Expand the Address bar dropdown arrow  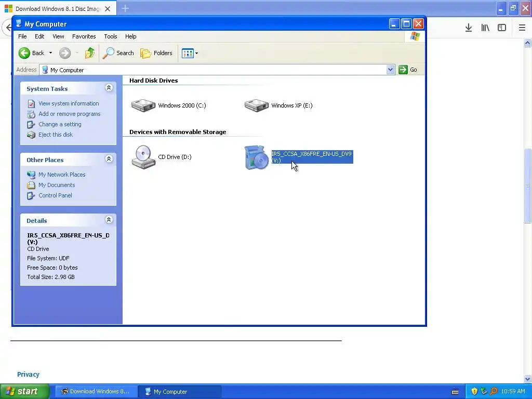coord(390,70)
